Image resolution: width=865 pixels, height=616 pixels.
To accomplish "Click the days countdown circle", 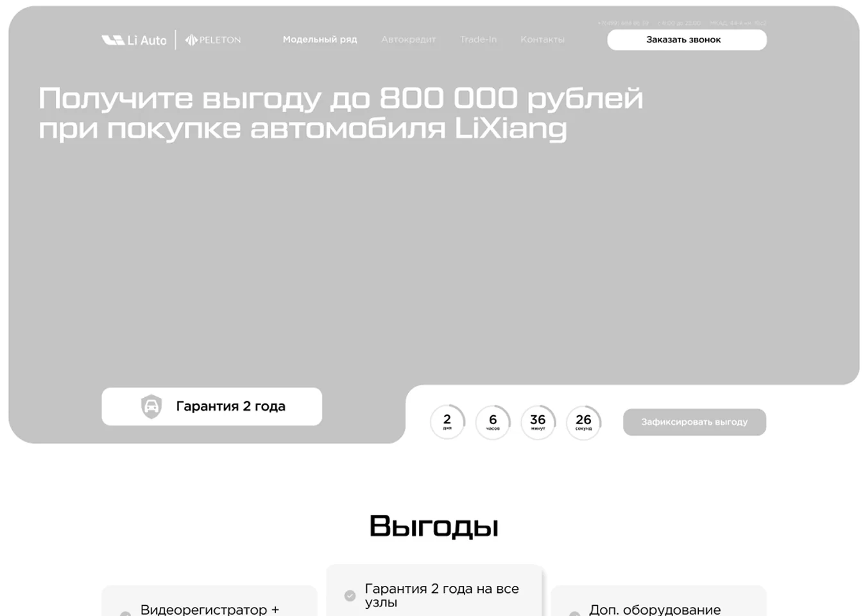I will (x=447, y=422).
